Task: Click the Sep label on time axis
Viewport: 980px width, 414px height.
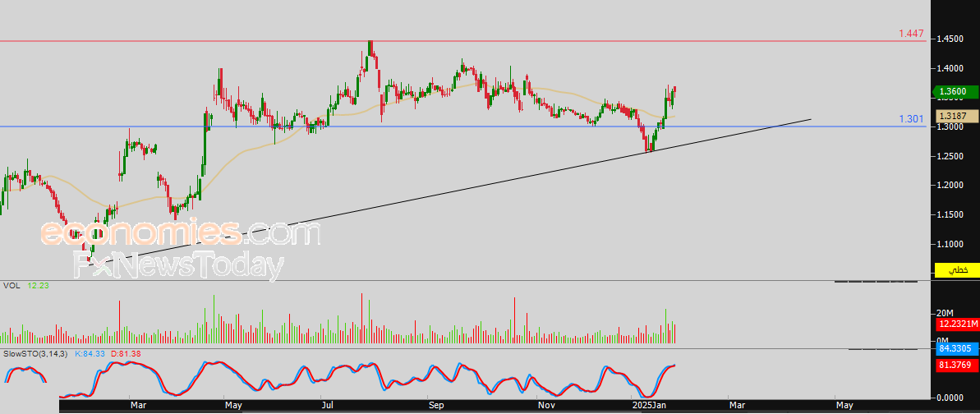Action: tap(437, 407)
